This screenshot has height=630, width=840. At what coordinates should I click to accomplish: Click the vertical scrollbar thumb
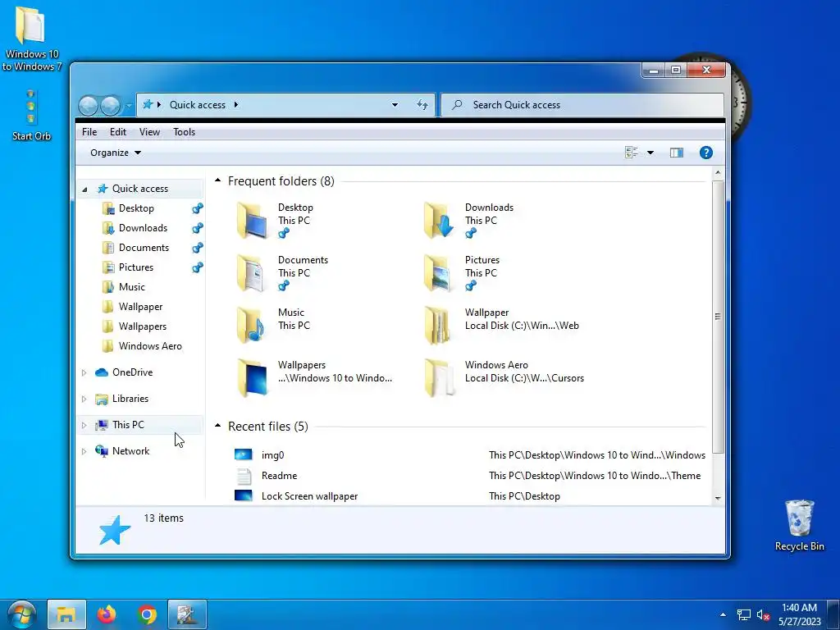pyautogui.click(x=718, y=317)
